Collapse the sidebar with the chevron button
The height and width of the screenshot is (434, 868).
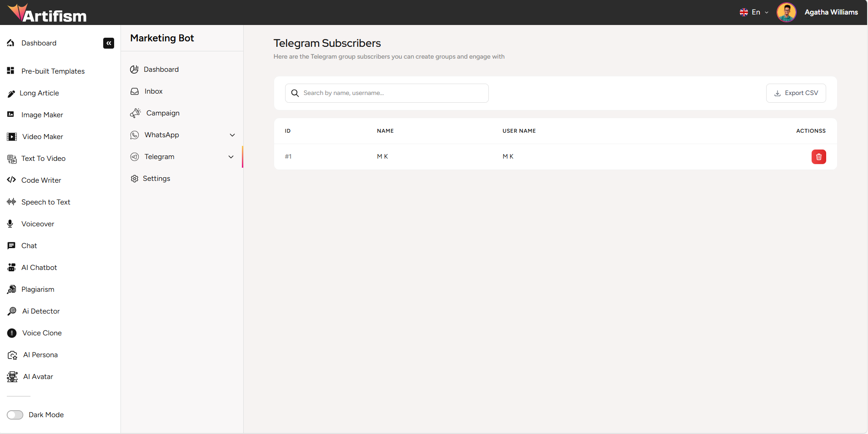[x=109, y=43]
